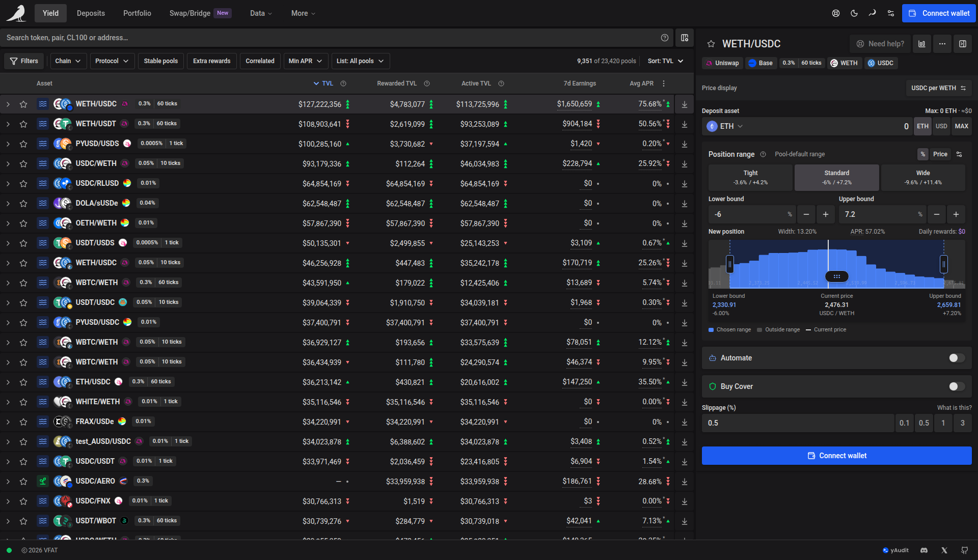Open the Deposits tab

(x=91, y=13)
